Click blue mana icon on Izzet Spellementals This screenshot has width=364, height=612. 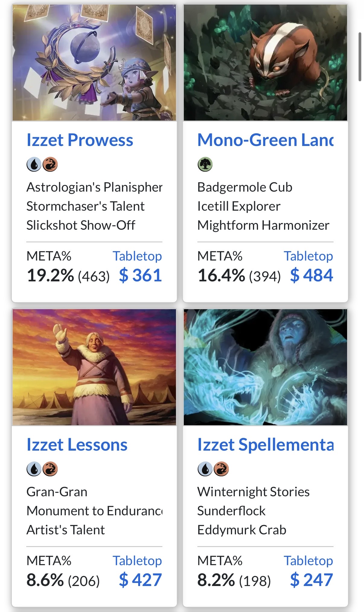click(205, 469)
